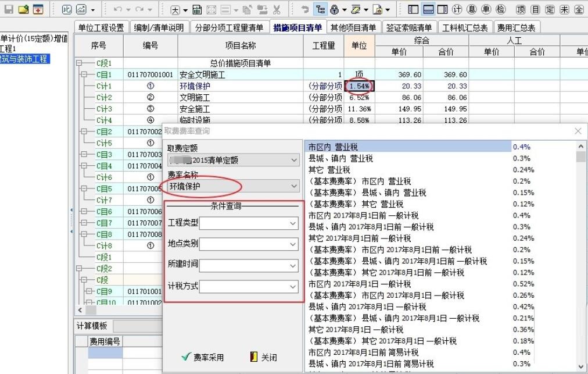Image resolution: width=588 pixels, height=374 pixels.
Task: Open the 计税方式 dropdown
Action: point(249,287)
